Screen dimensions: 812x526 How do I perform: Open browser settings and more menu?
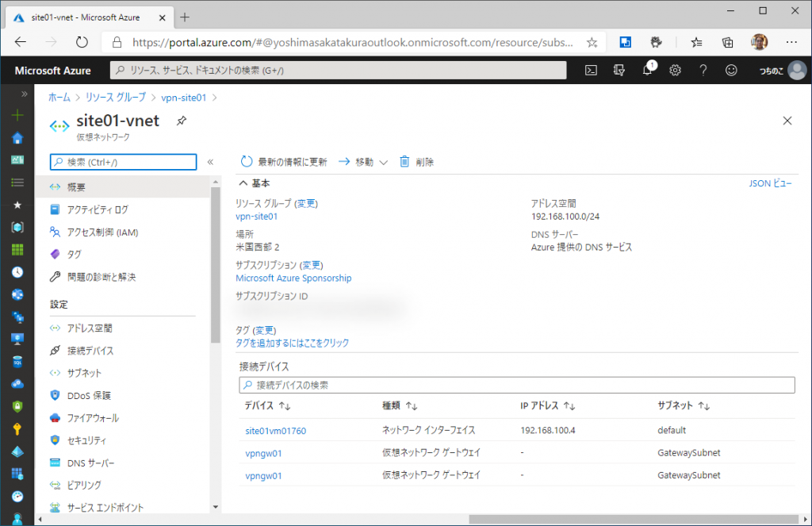pos(791,43)
